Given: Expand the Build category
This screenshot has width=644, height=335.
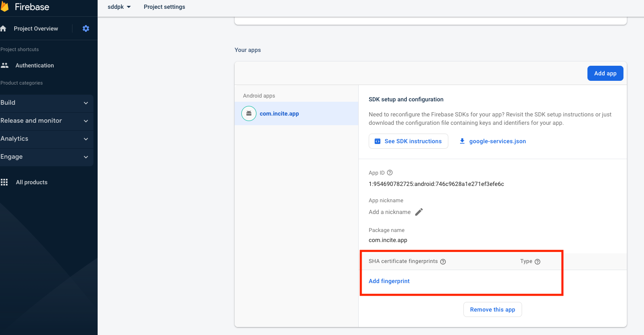Looking at the screenshot, I should point(46,103).
